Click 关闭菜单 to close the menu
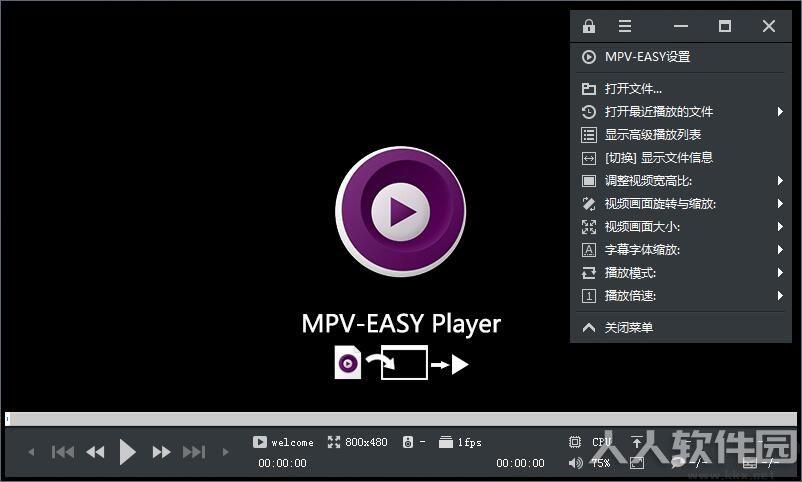 click(x=680, y=327)
